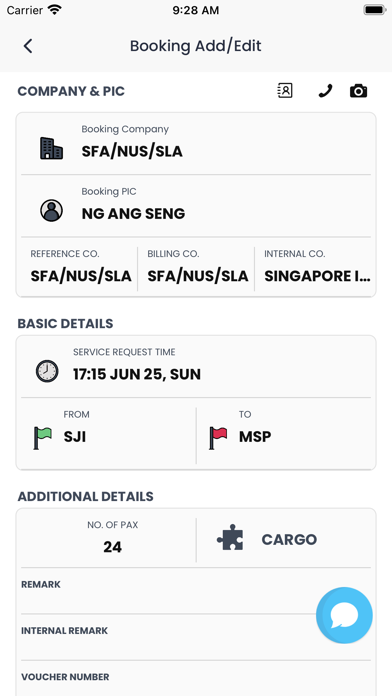Select the MSP destination field
The width and height of the screenshot is (392, 696).
click(284, 436)
